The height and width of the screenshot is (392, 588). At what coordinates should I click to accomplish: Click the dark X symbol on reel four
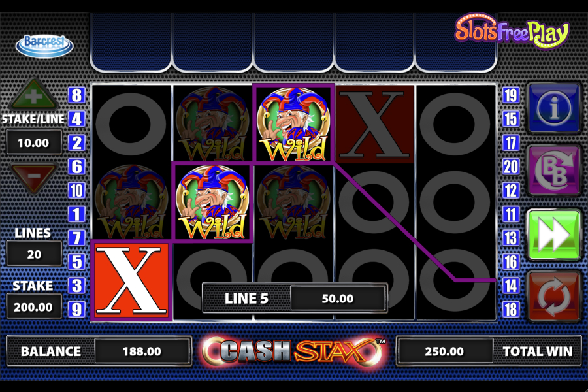[x=374, y=124]
